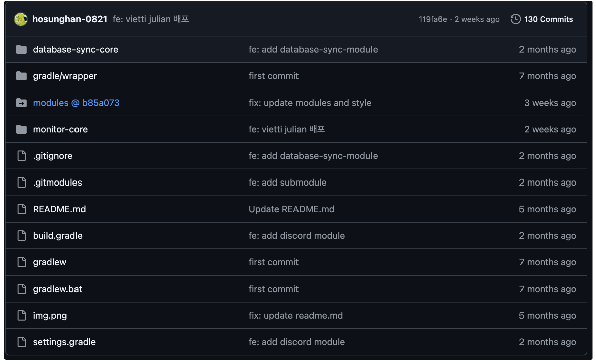Viewport: 596px width, 364px height.
Task: Click the gradle/wrapper folder icon
Action: point(21,76)
